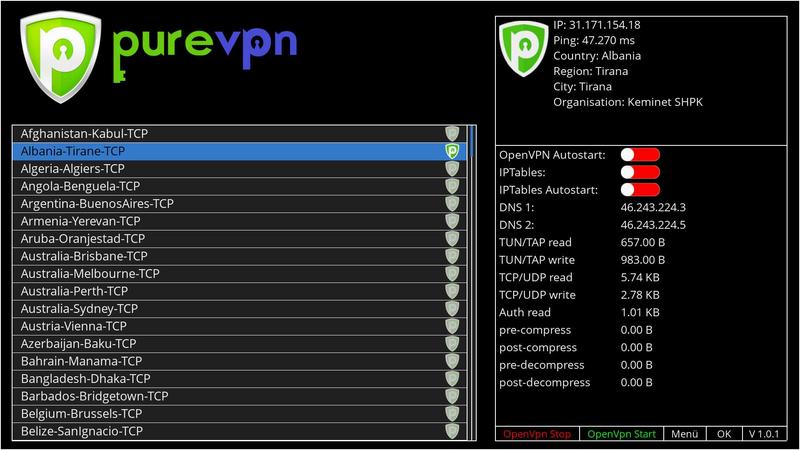Click the shield icon beside Australia-Sydney-TCP
Image resolution: width=800 pixels, height=450 pixels.
[x=452, y=309]
